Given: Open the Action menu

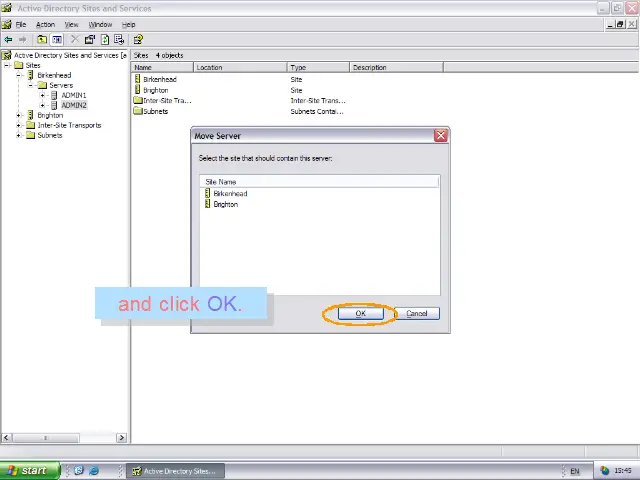Looking at the screenshot, I should coord(45,24).
